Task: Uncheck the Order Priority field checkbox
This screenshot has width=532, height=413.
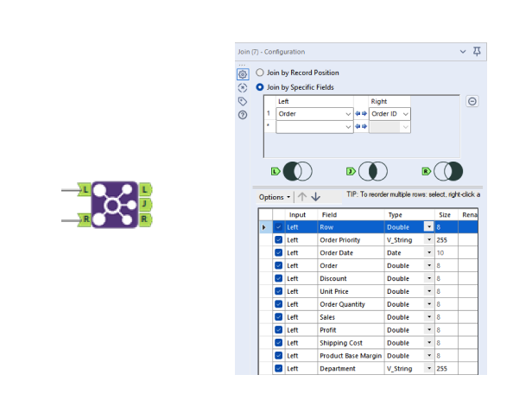Action: point(278,240)
